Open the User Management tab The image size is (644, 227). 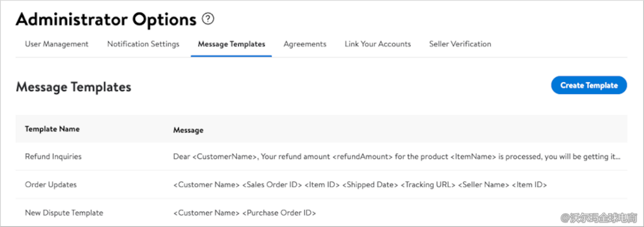(x=57, y=44)
